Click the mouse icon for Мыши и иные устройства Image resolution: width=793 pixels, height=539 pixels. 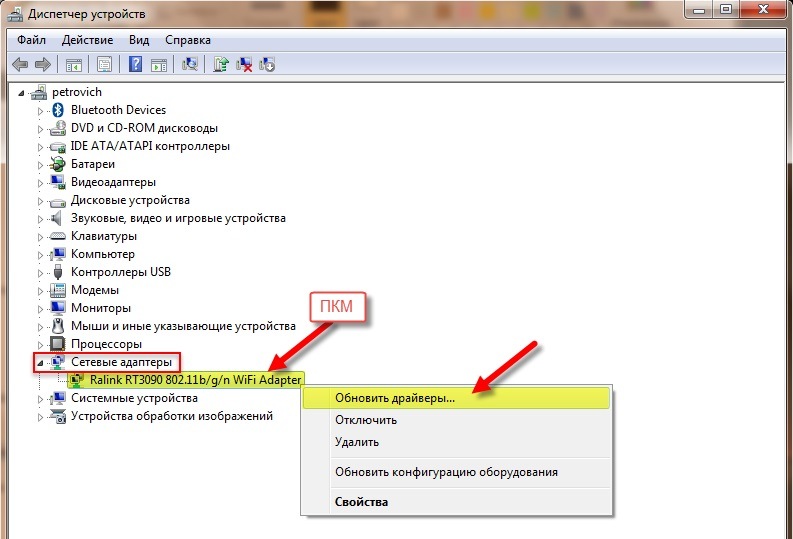[58, 326]
